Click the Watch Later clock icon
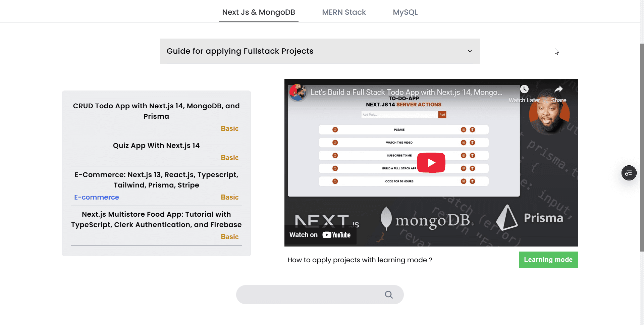 click(524, 89)
